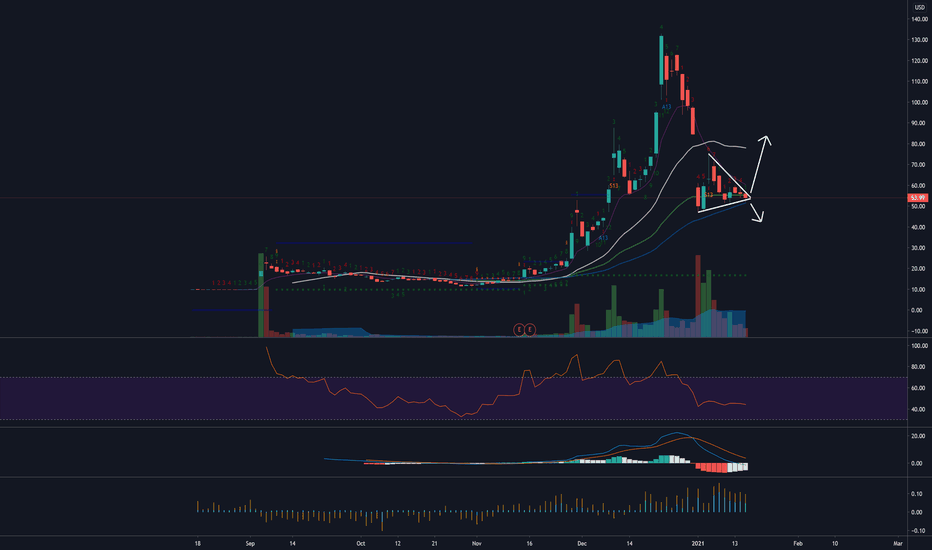Click the 70.00 price scale label

(919, 165)
